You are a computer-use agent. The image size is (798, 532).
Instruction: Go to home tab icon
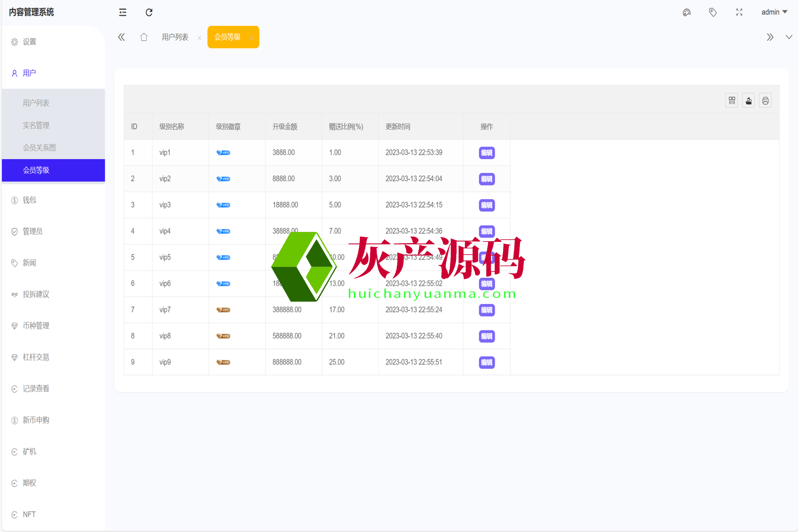[144, 37]
